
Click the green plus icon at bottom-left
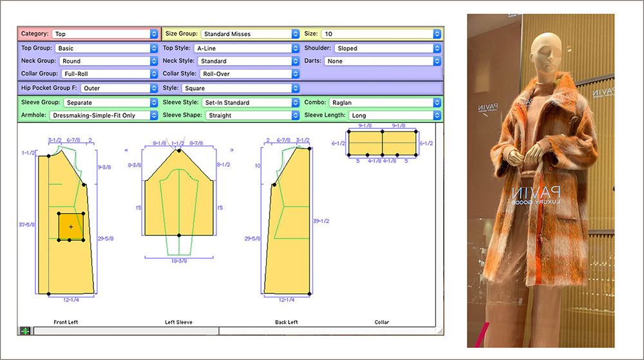(x=25, y=331)
